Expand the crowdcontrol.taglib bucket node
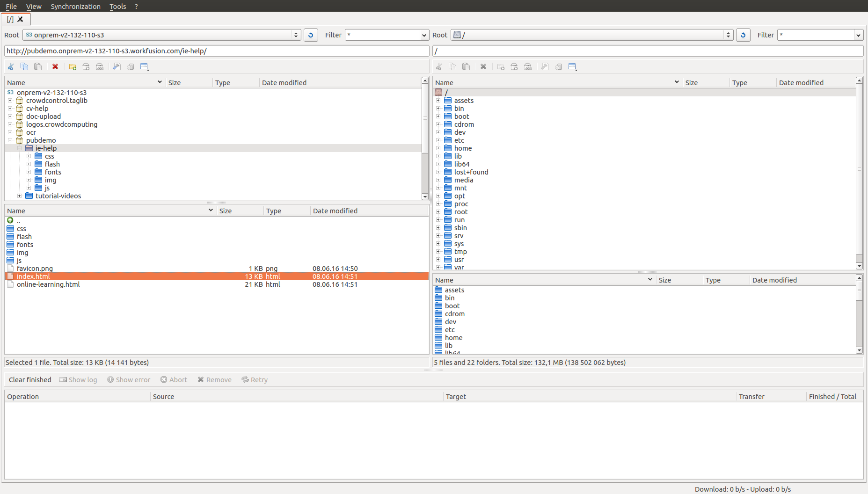This screenshot has height=494, width=868. click(10, 101)
